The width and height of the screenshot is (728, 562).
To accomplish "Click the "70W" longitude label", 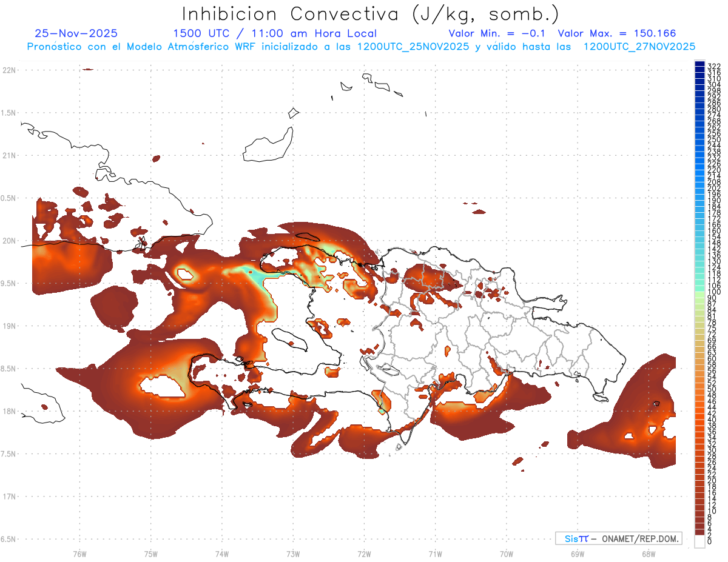I will tap(507, 553).
